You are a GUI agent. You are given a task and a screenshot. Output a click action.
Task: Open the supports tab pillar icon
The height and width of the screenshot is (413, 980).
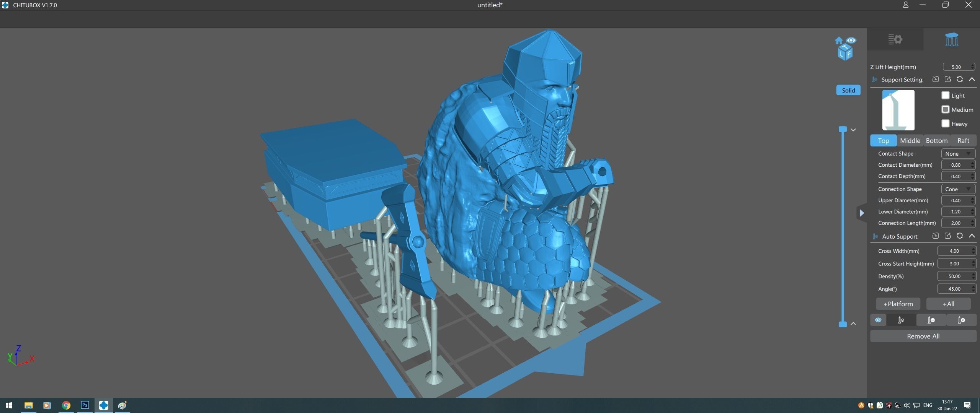point(951,39)
